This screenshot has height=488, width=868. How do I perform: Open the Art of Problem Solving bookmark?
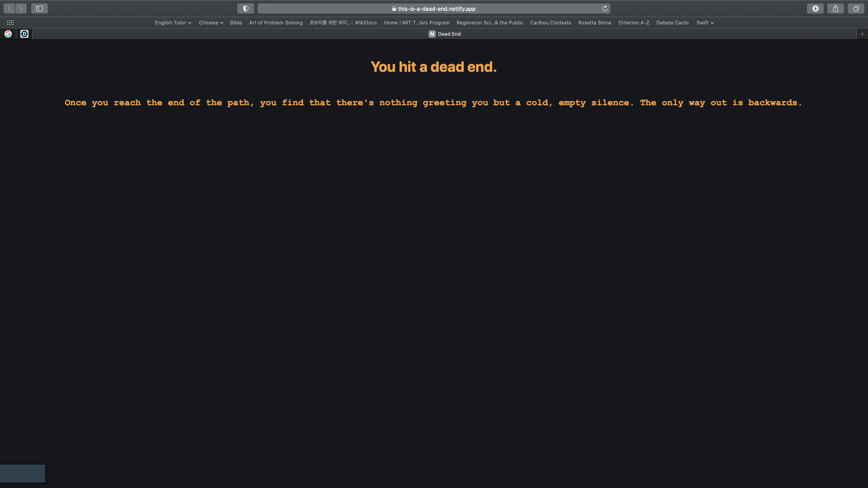275,23
